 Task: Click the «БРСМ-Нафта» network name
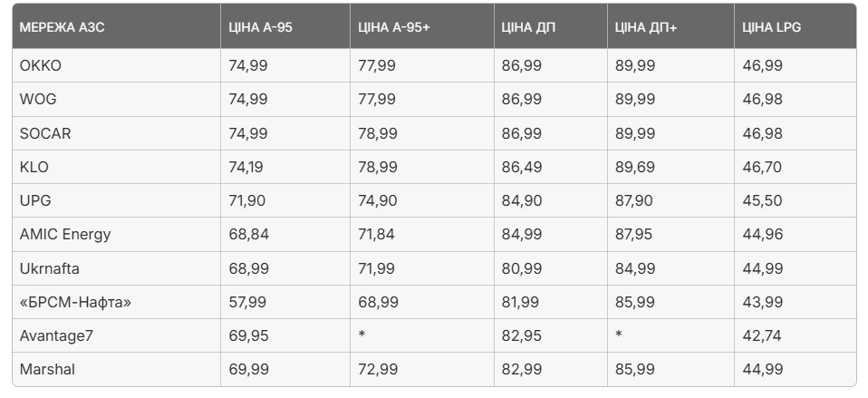tap(75, 302)
